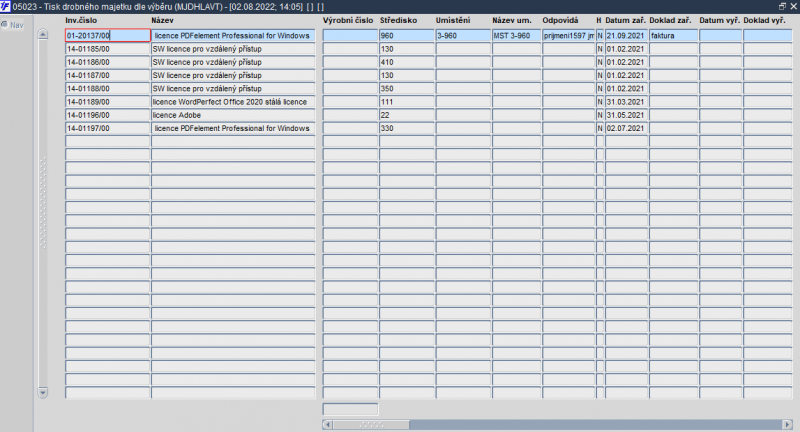800x432 pixels.
Task: Click Středisko value 960
Action: tap(407, 35)
